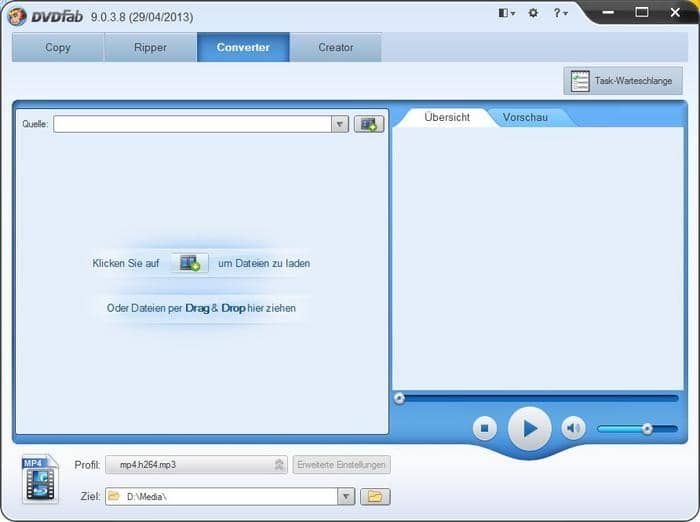Open the Vorschau preview tab
Viewport: 700px width, 522px height.
pos(525,117)
